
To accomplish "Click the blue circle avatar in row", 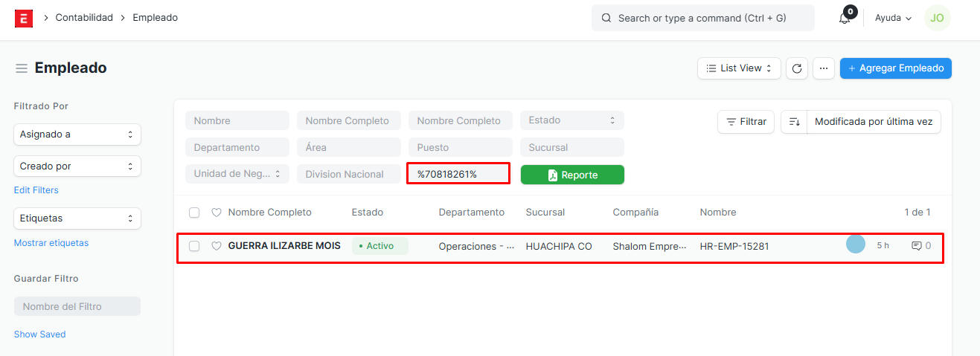I will coord(856,245).
